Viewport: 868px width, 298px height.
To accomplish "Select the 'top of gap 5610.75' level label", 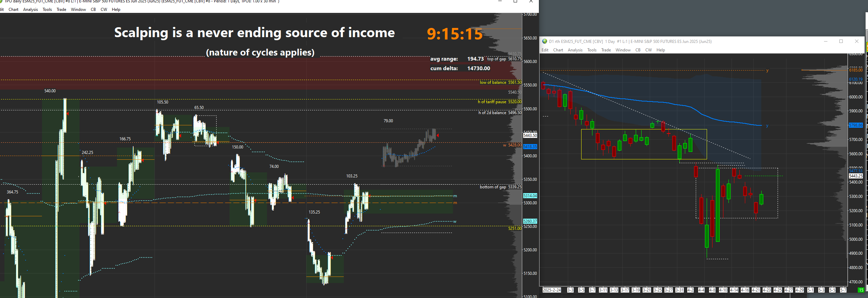I will pos(504,59).
